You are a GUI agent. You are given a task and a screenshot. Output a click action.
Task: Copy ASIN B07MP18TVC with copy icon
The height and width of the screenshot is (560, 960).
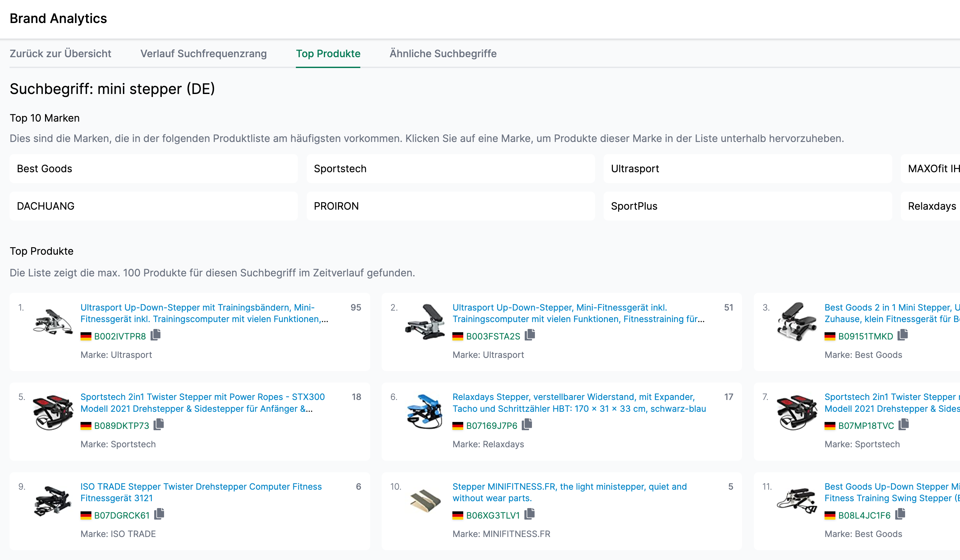pos(904,425)
